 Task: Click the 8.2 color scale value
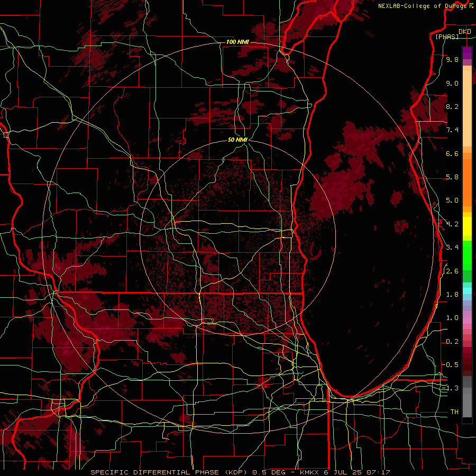[x=452, y=106]
